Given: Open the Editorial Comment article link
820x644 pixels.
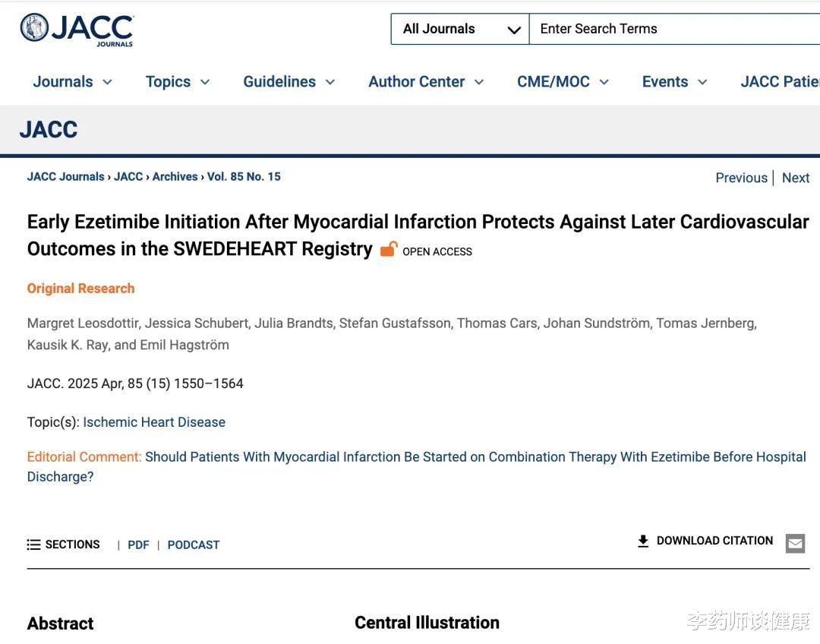Looking at the screenshot, I should coord(416,466).
